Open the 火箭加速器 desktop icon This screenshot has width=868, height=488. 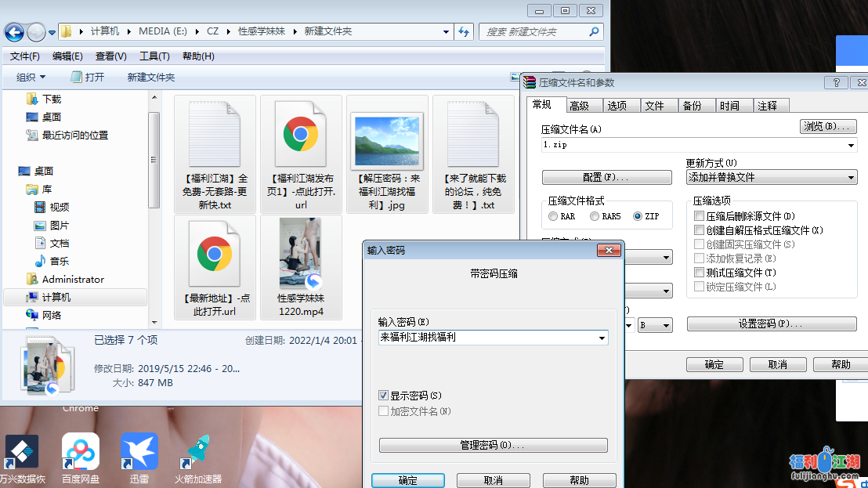click(197, 452)
